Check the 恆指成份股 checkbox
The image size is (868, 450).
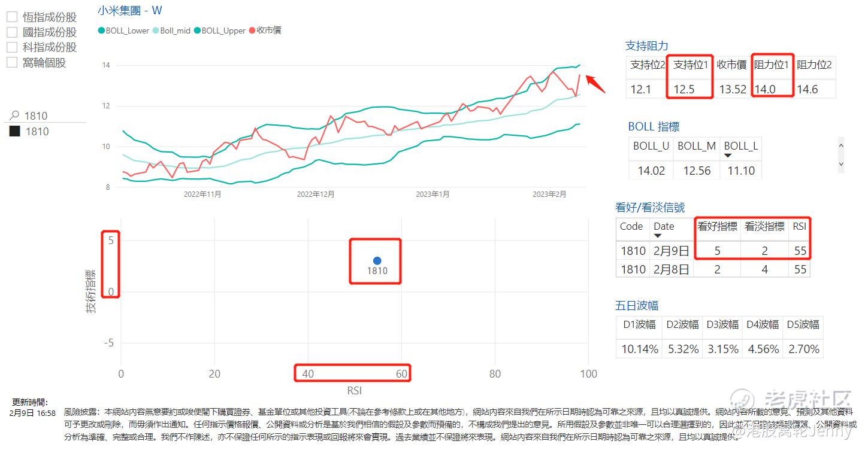[x=11, y=16]
